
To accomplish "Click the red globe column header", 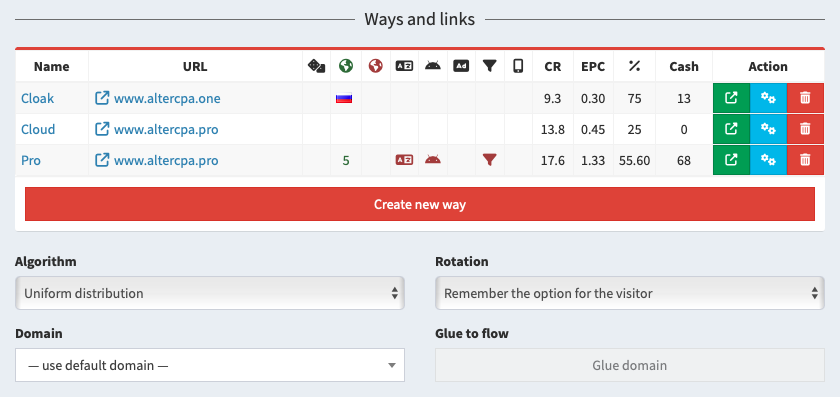I will pos(376,66).
